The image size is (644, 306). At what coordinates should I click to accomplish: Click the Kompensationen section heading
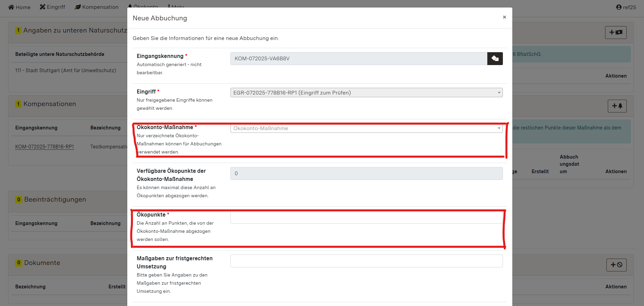tap(50, 104)
